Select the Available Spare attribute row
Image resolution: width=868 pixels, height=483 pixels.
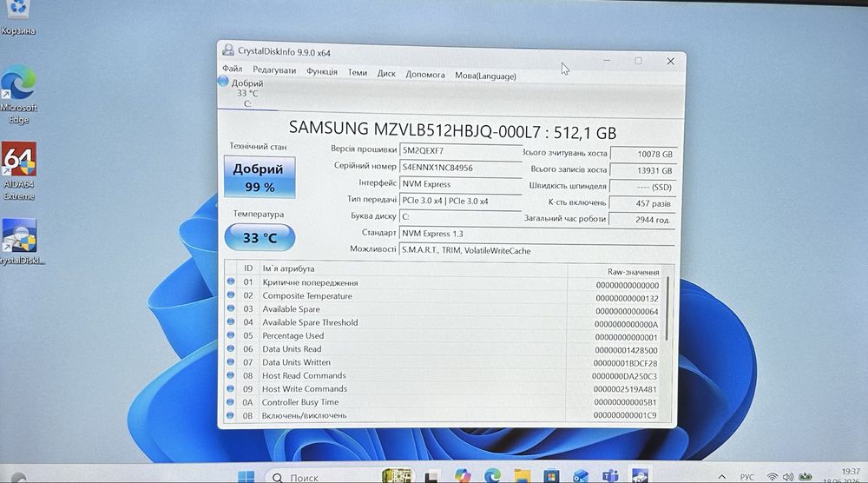444,309
